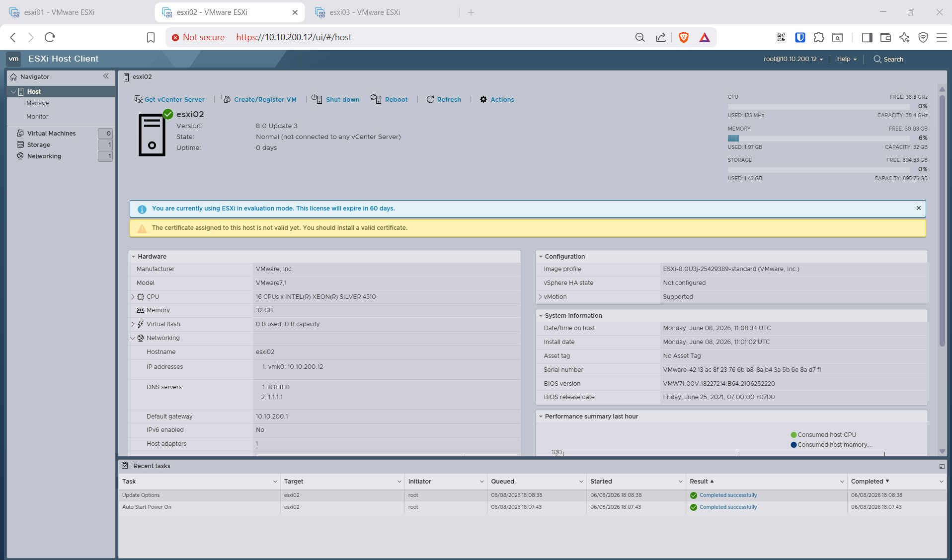Open a new browser tab
Image resolution: width=952 pixels, height=560 pixels.
coord(471,12)
